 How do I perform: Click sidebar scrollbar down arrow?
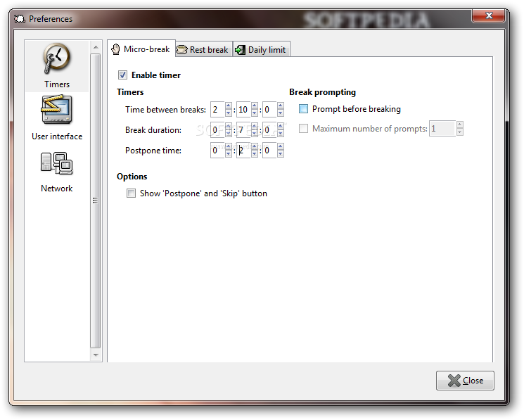pos(96,355)
